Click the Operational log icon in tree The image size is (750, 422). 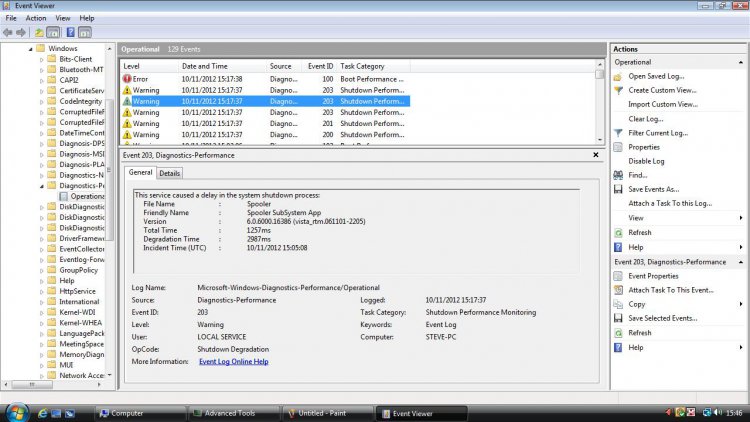[64, 196]
